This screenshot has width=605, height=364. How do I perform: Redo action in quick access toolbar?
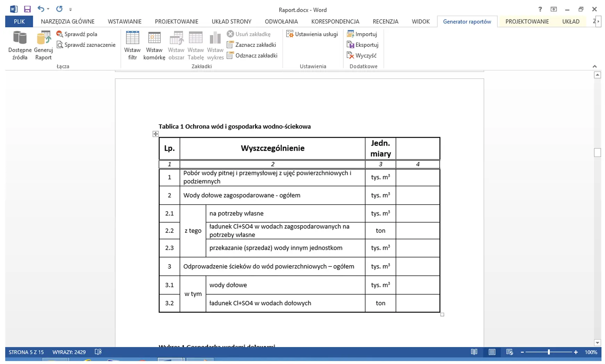[59, 9]
